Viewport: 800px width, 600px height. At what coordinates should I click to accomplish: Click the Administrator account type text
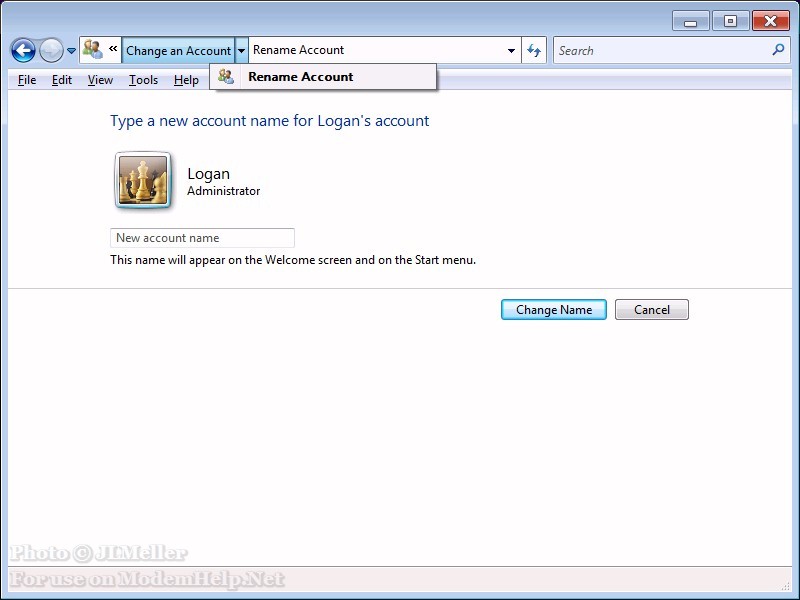[x=223, y=191]
